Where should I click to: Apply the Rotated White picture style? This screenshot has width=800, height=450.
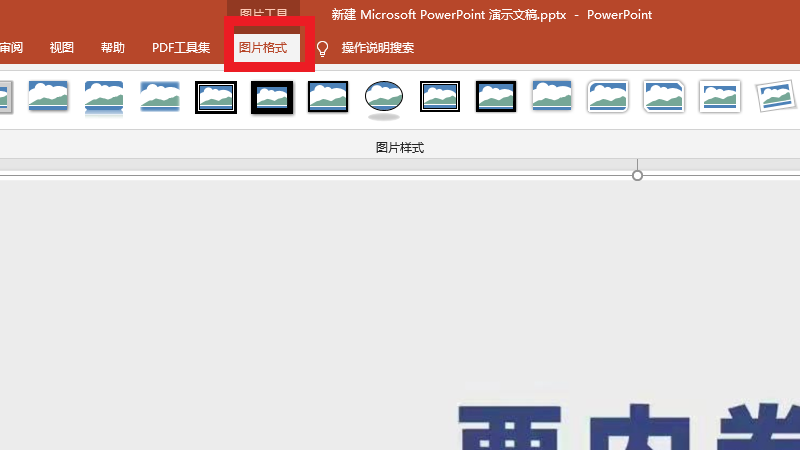coord(775,97)
